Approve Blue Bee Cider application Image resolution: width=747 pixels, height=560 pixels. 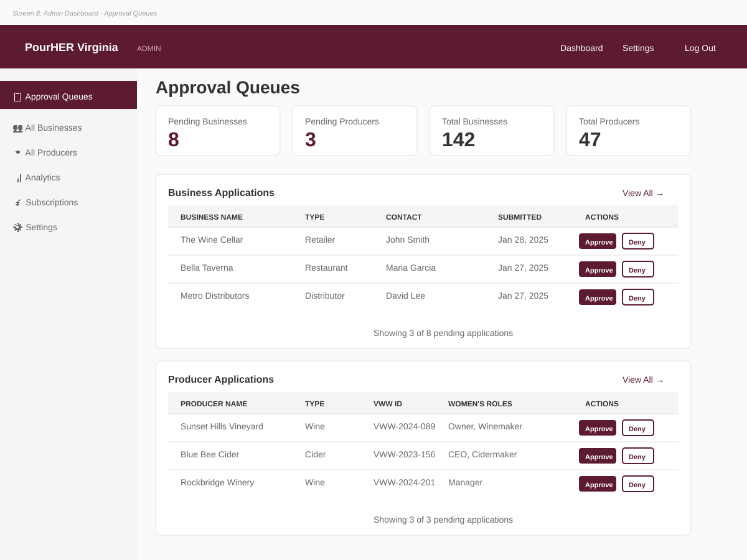(598, 456)
